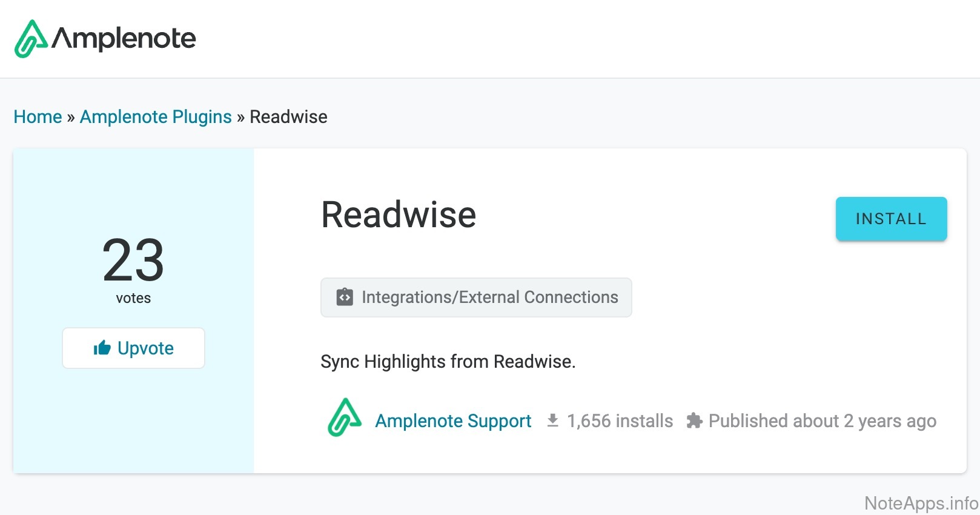Open the Amplenote Plugins breadcrumb link
This screenshot has width=980, height=515.
(x=156, y=117)
